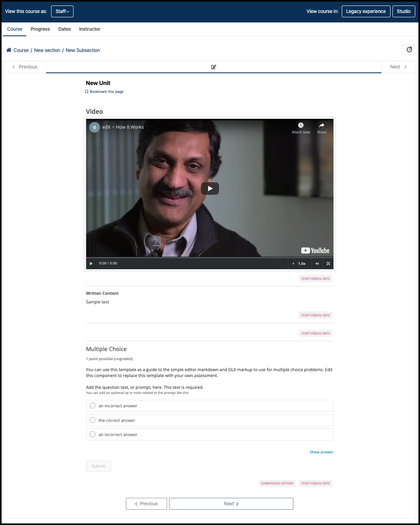Select the first incorrect answer option
The height and width of the screenshot is (525, 420).
tap(92, 405)
